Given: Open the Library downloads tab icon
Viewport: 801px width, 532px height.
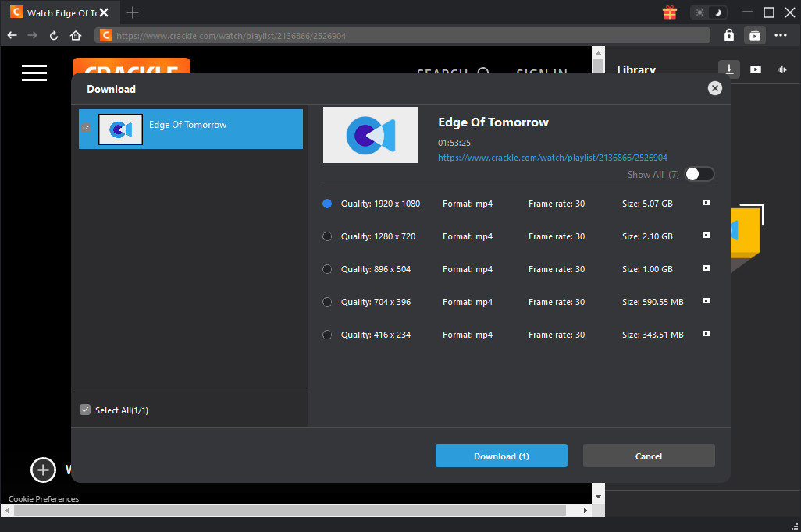Looking at the screenshot, I should [x=728, y=69].
